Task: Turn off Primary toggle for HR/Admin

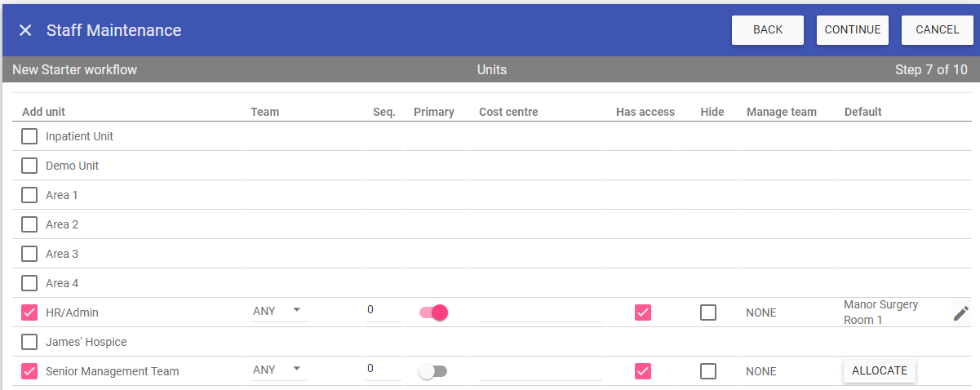Action: pos(433,312)
